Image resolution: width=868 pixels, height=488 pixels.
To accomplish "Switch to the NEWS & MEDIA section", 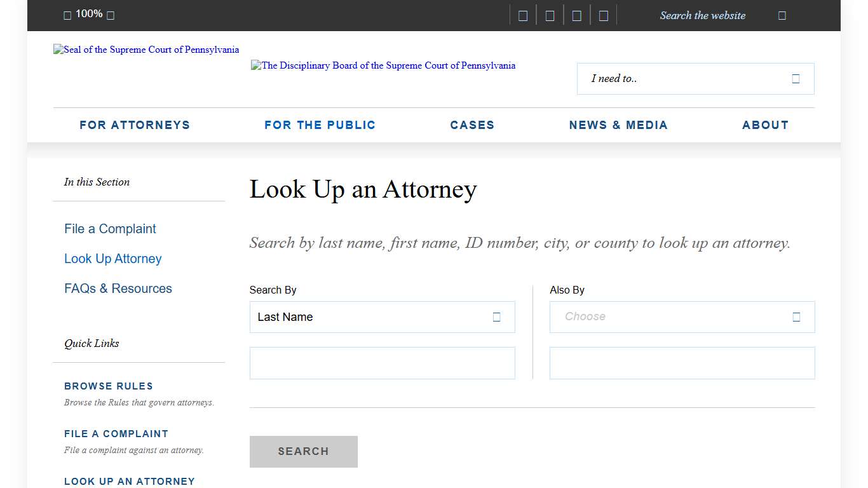I will coord(618,125).
